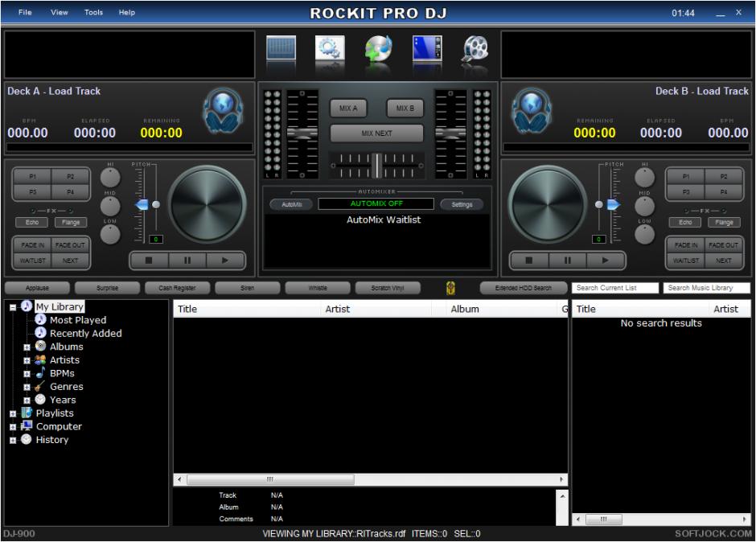Play the Applause sound effect
Screen dimensions: 756x542
click(x=37, y=288)
